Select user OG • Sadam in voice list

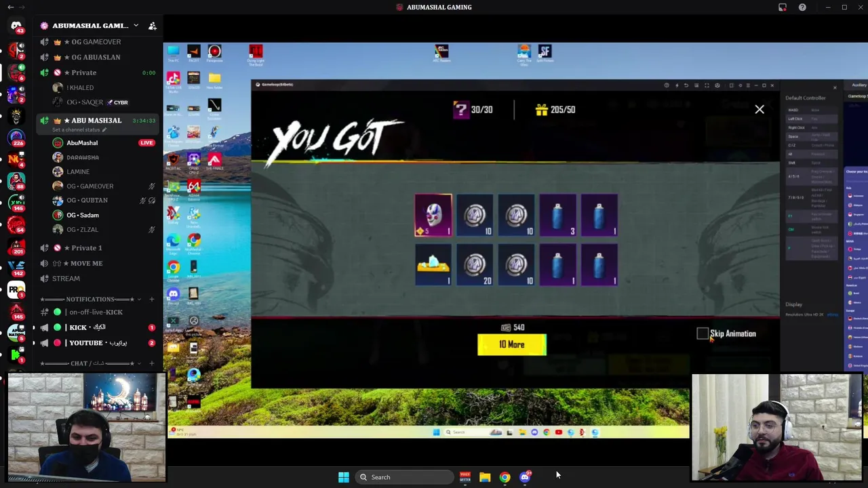(x=83, y=216)
